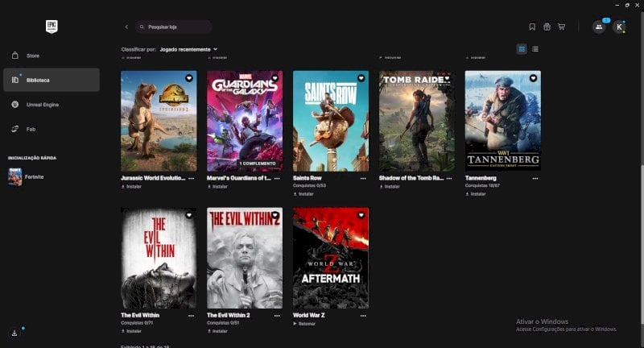Viewport: 644px width, 348px height.
Task: Open Tannenberg cover art
Action: pyautogui.click(x=503, y=121)
